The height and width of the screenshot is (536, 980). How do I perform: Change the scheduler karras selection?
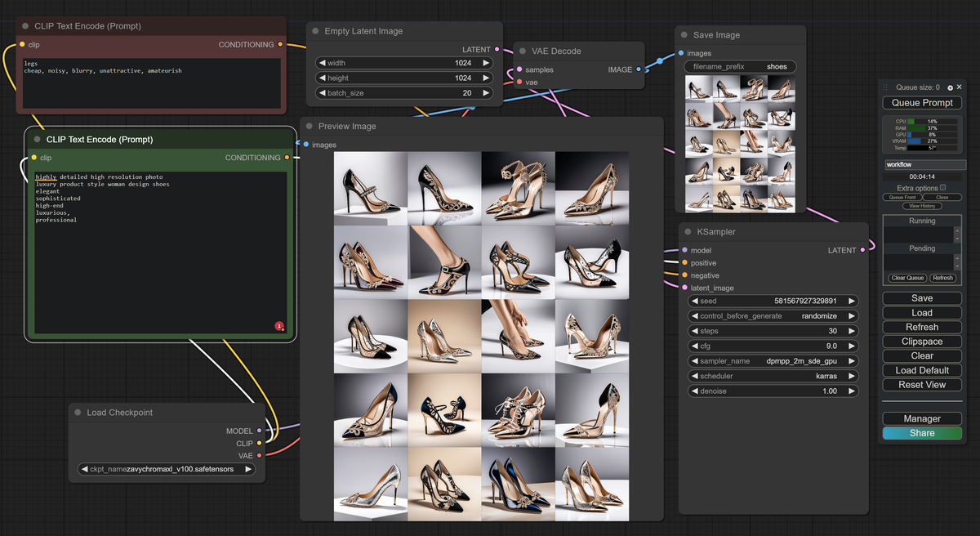773,376
